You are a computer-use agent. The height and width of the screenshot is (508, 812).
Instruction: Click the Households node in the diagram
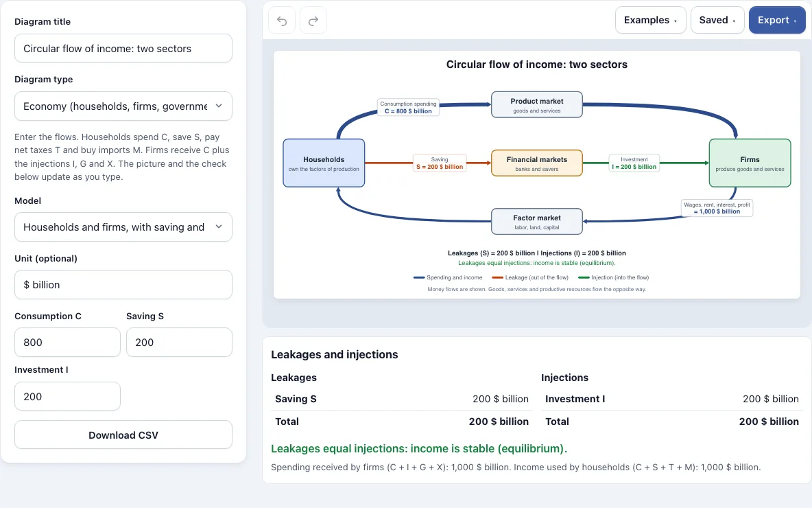[324, 163]
